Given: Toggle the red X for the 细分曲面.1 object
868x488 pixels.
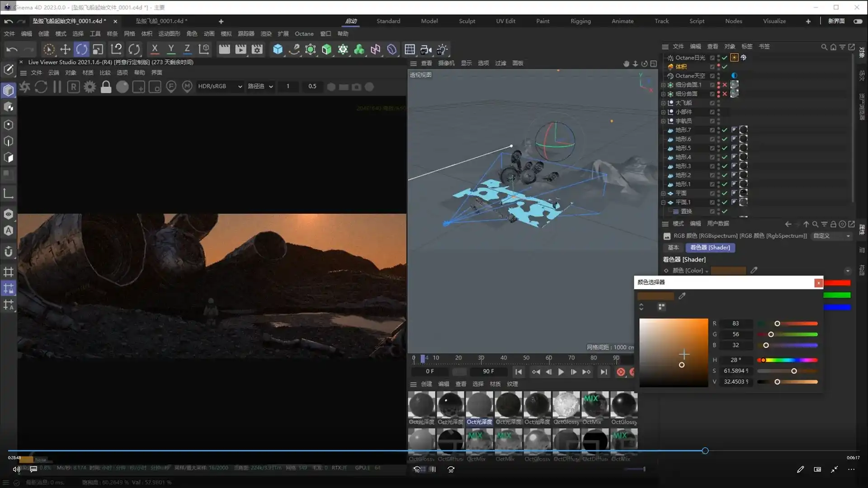Looking at the screenshot, I should point(725,85).
